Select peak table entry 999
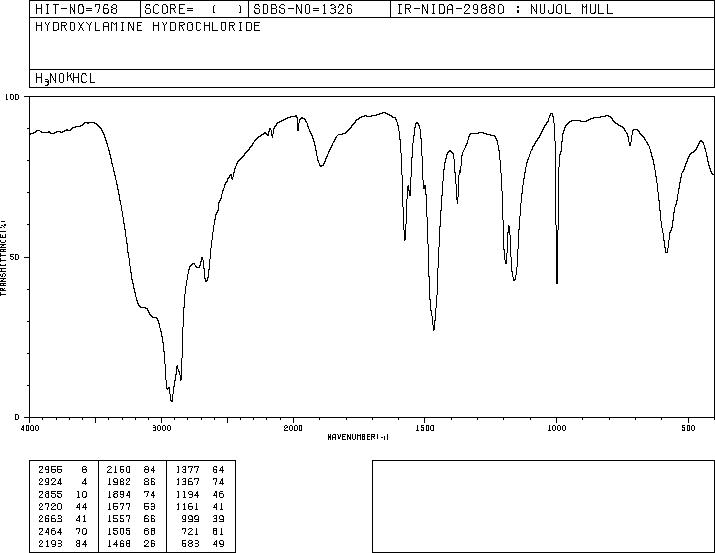Viewport: 715px width, 553px height. coord(190,519)
